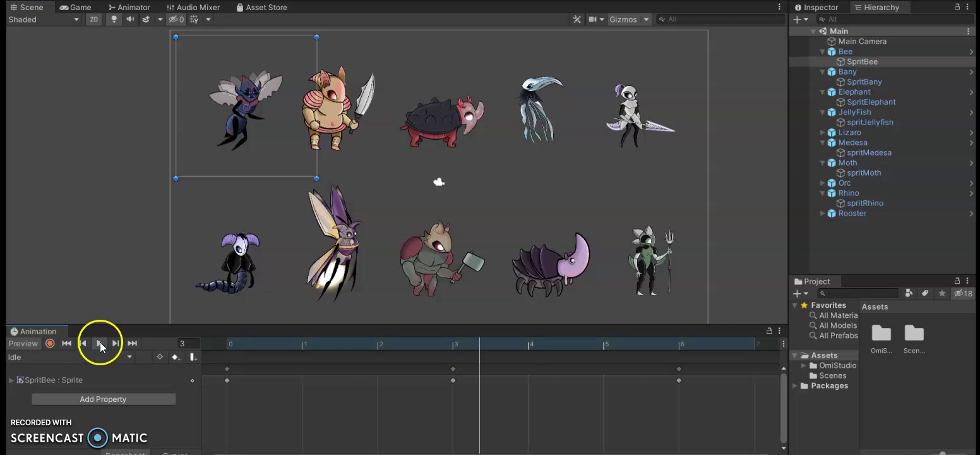This screenshot has height=455, width=980.
Task: Switch to the Inspector tab
Action: coord(816,7)
